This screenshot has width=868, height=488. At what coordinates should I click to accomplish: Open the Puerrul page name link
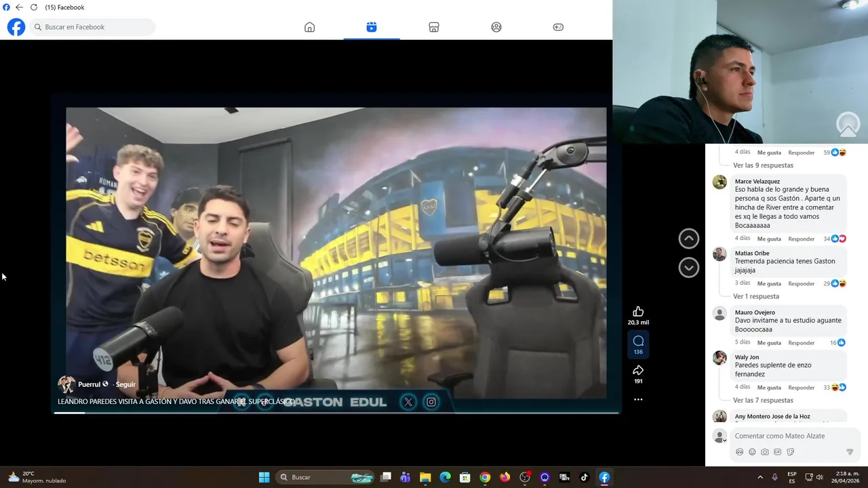pos(89,384)
